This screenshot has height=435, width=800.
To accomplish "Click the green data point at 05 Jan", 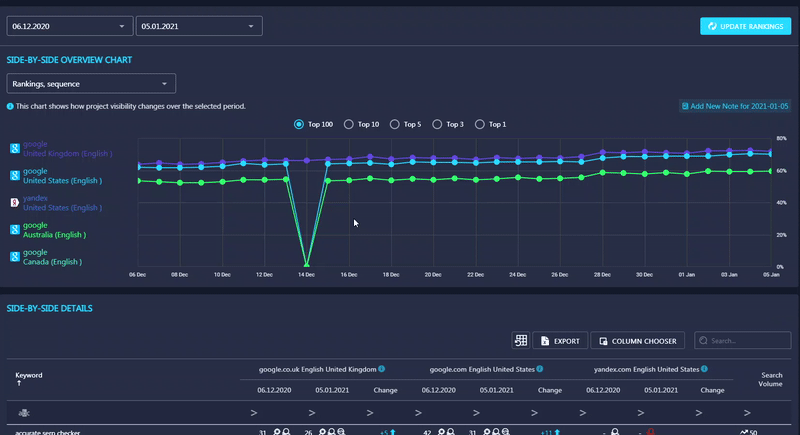I will (x=769, y=171).
